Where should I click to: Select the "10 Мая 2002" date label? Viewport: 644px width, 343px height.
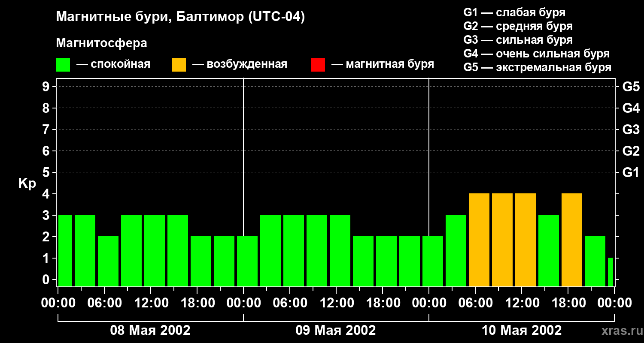tap(521, 331)
